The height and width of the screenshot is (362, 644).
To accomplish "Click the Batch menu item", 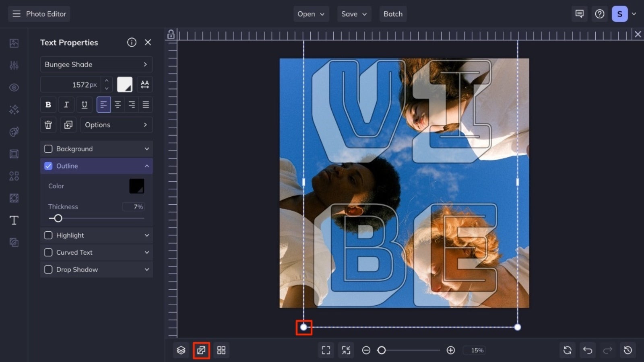I will tap(393, 14).
